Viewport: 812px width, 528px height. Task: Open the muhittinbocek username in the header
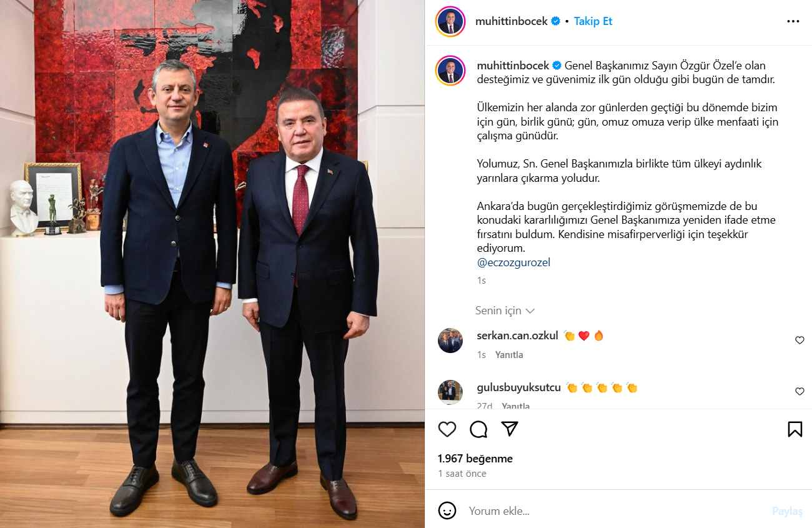(x=512, y=21)
